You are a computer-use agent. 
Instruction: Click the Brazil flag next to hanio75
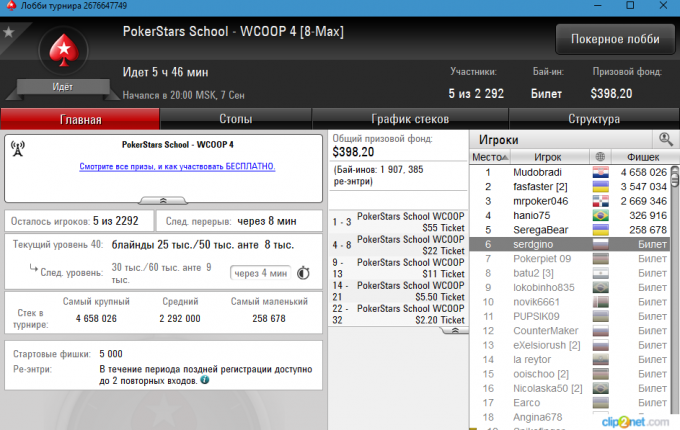coord(601,215)
